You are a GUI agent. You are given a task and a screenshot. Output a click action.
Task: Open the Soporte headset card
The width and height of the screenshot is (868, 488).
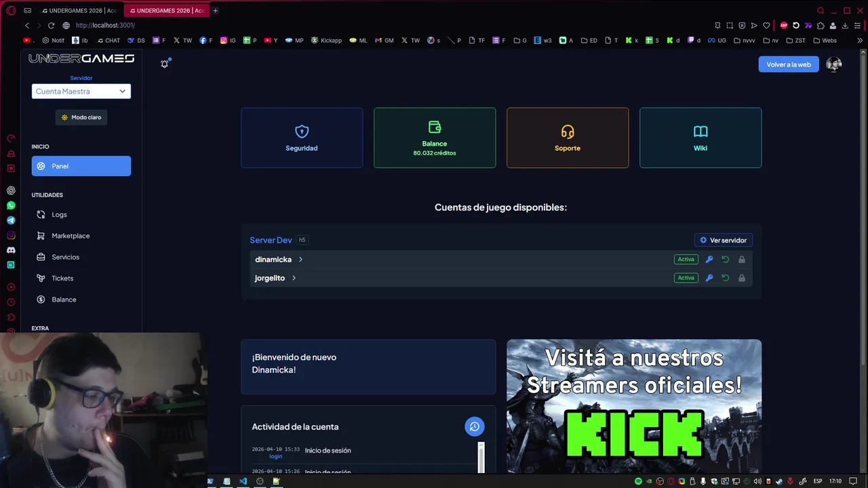pyautogui.click(x=568, y=138)
